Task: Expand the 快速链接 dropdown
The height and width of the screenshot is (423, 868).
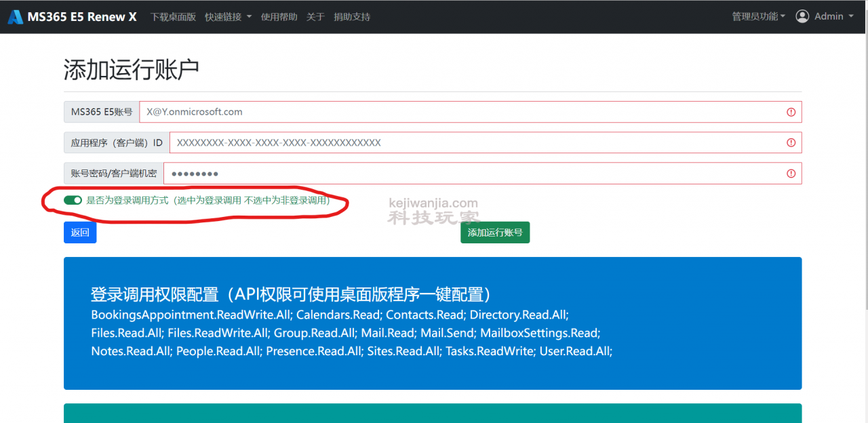Action: (229, 17)
